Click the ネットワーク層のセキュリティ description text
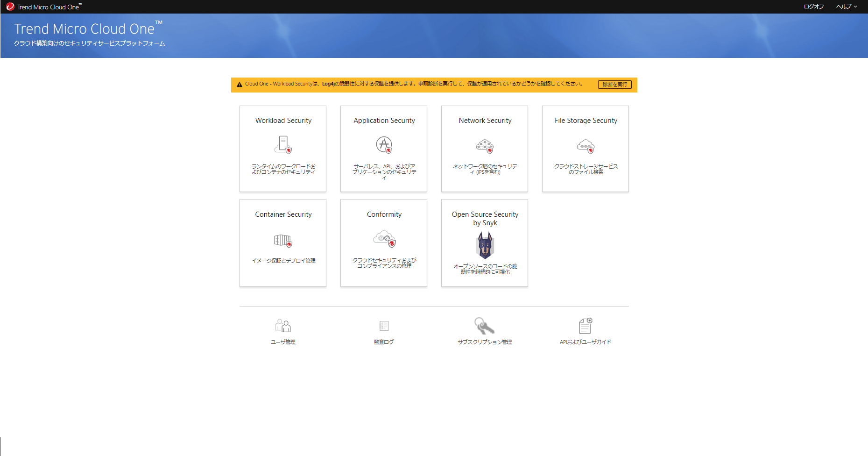Screen dimensions: 868x456 [x=485, y=169]
